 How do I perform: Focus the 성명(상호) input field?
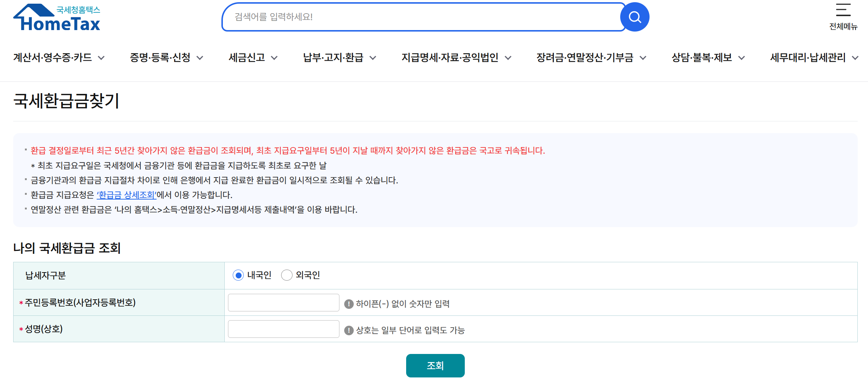click(284, 329)
